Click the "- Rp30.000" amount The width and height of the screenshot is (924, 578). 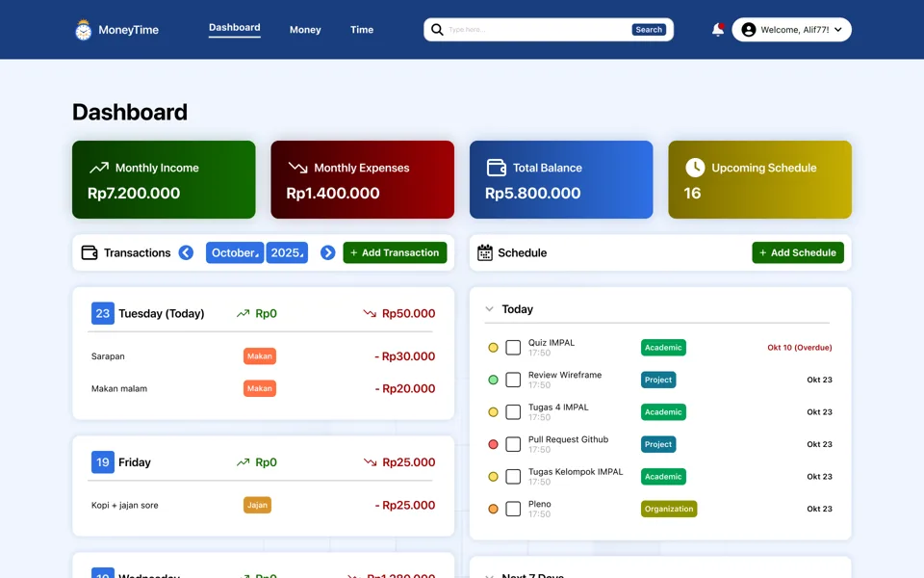pyautogui.click(x=405, y=356)
